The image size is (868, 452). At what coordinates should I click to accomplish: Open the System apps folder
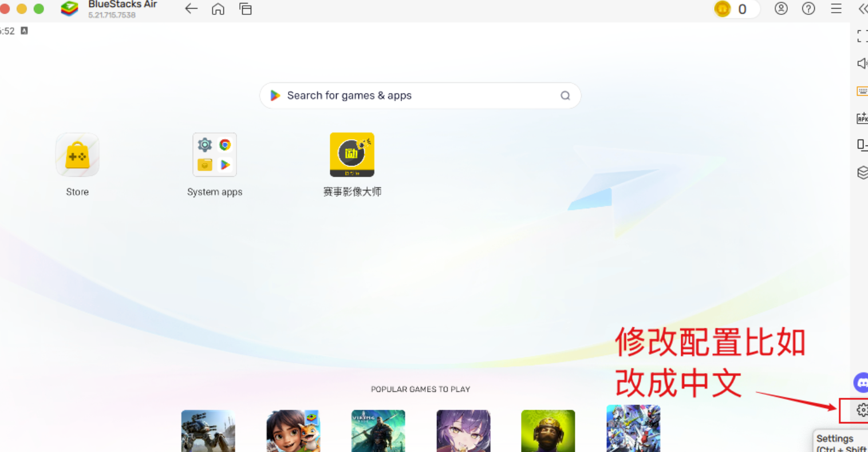pos(215,155)
